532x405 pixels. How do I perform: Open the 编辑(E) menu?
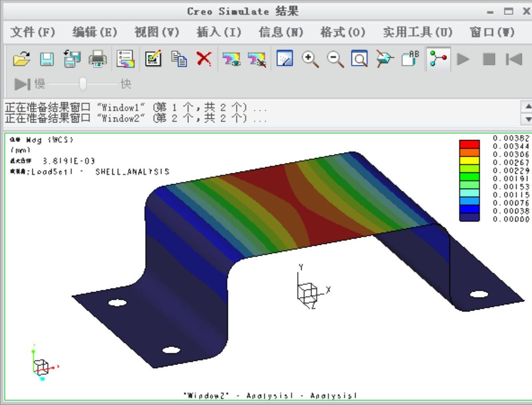(95, 32)
